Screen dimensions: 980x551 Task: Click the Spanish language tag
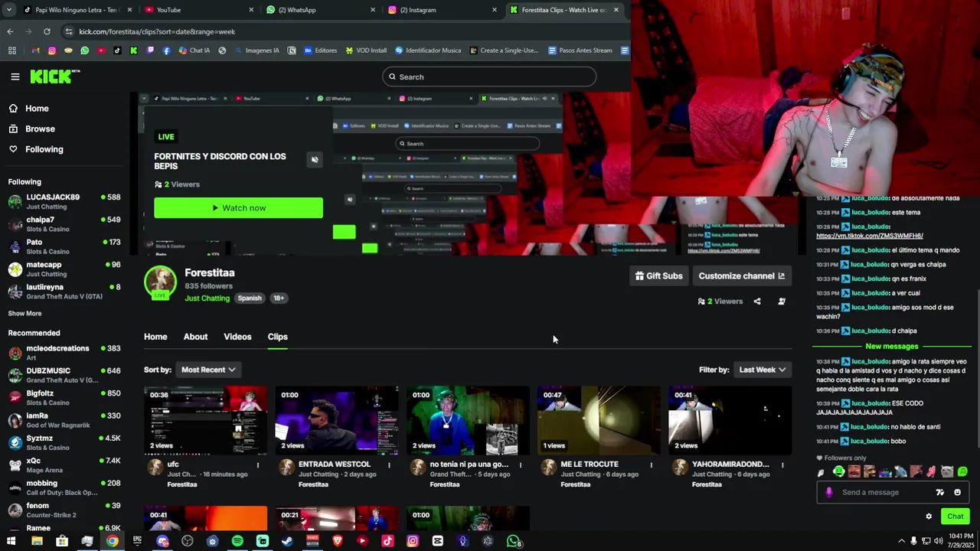[249, 298]
